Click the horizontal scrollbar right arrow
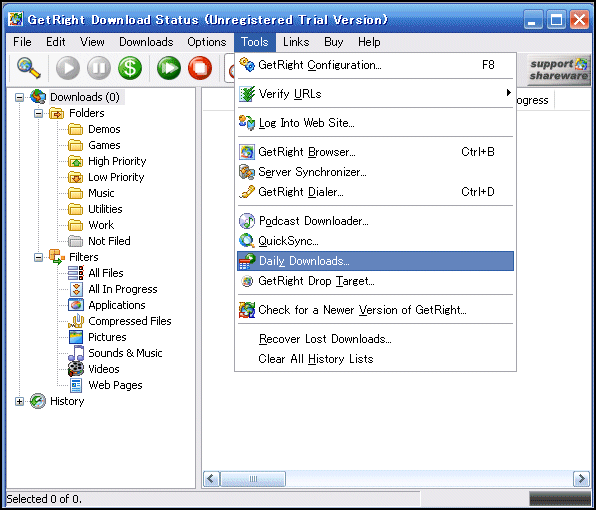The image size is (596, 510). (581, 479)
